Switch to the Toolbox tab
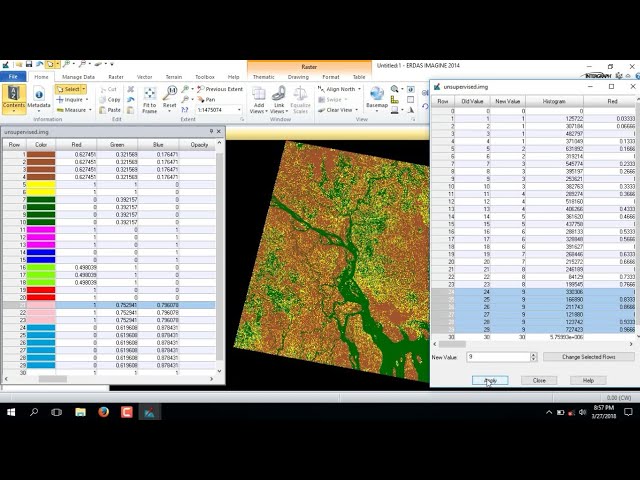The height and width of the screenshot is (480, 640). (205, 77)
